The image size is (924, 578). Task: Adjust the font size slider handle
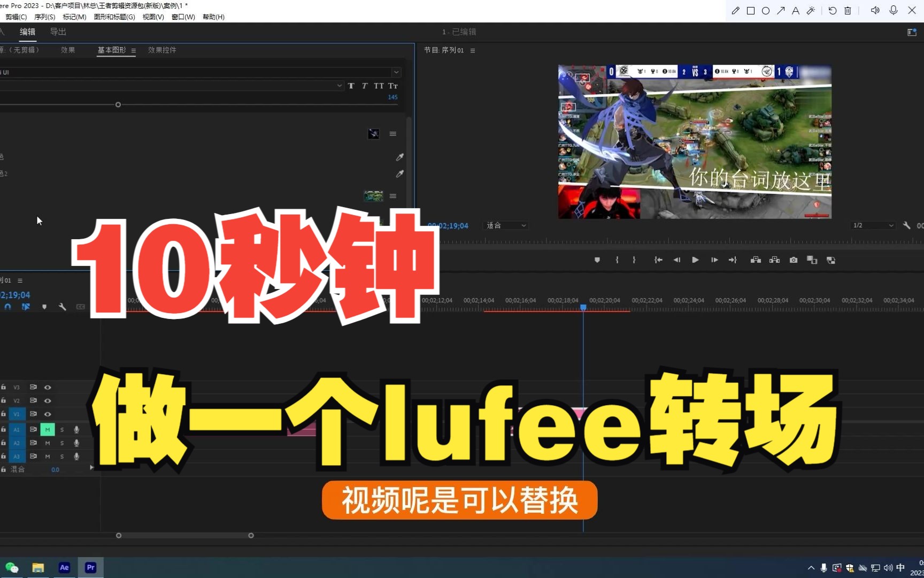click(x=118, y=105)
